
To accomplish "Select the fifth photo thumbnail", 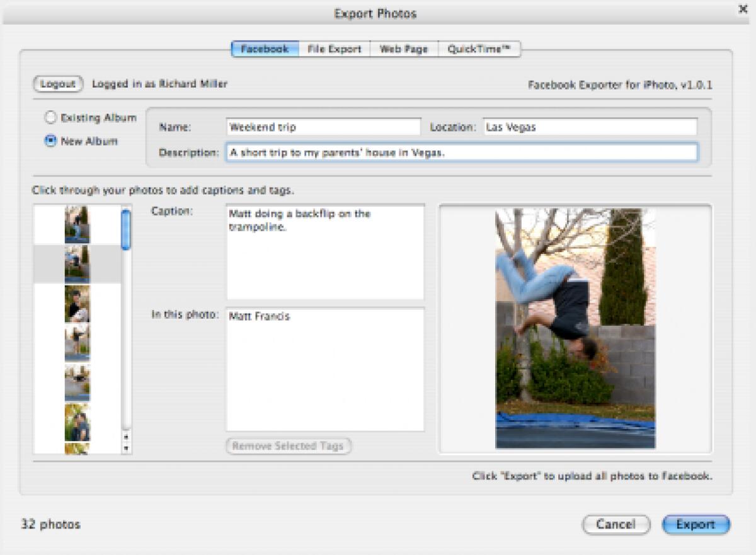I will pyautogui.click(x=77, y=382).
